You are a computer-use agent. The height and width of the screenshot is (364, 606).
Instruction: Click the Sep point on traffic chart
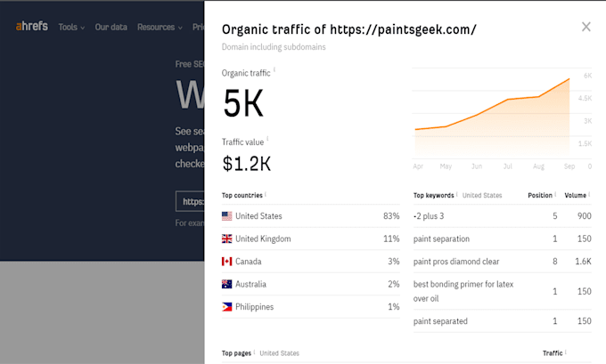569,79
